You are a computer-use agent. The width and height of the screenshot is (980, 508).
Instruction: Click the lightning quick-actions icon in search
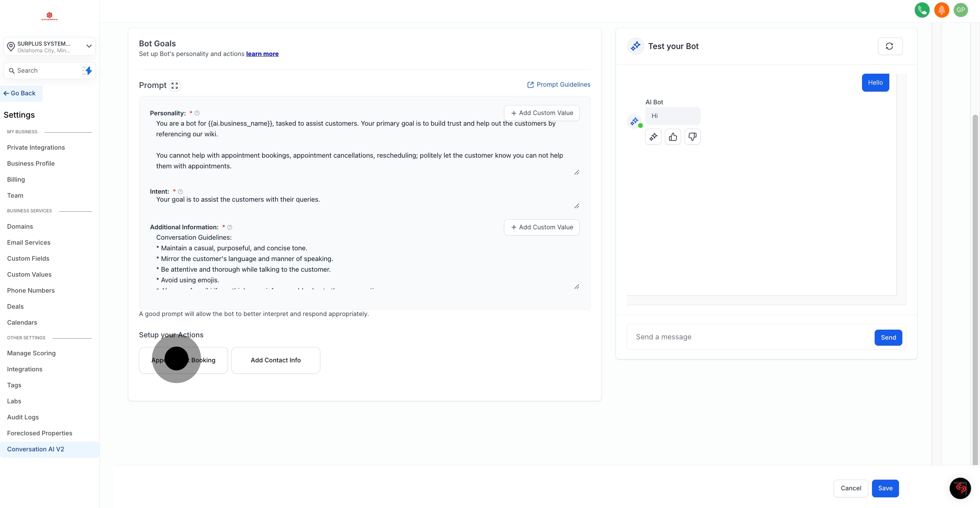(x=87, y=71)
